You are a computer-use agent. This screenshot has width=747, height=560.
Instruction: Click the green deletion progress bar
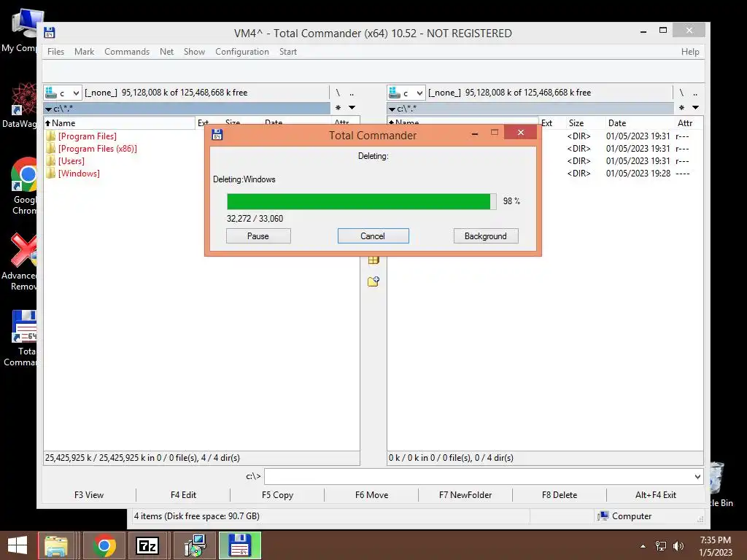pos(361,201)
